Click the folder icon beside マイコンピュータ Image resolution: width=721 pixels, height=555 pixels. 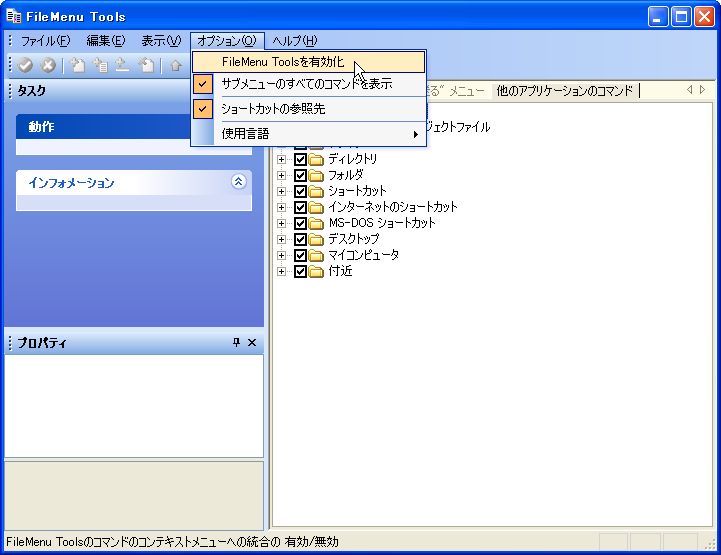pyautogui.click(x=316, y=256)
